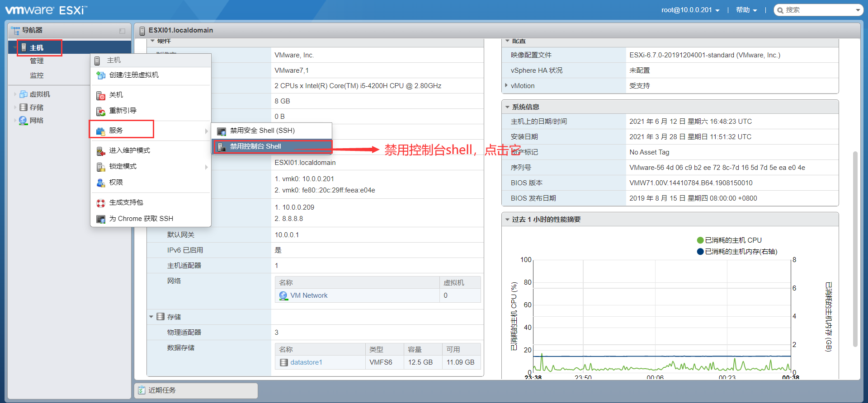Collapse the System Information (系统信息) section
Screen dimensions: 868x403
point(507,107)
